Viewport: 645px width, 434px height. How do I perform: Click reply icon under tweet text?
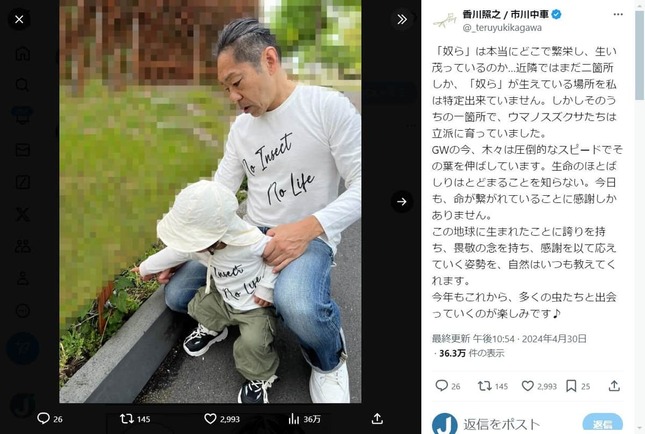coord(441,385)
